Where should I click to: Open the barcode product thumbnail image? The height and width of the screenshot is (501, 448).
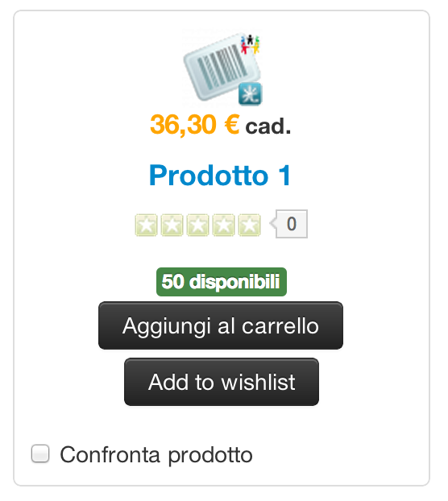pyautogui.click(x=222, y=68)
